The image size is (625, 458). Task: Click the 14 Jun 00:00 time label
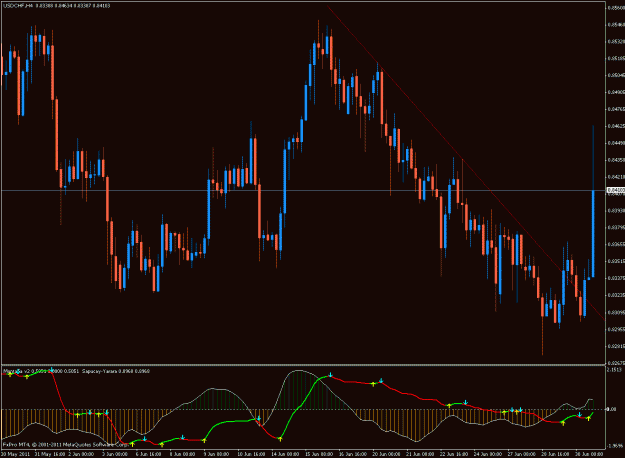[285, 454]
